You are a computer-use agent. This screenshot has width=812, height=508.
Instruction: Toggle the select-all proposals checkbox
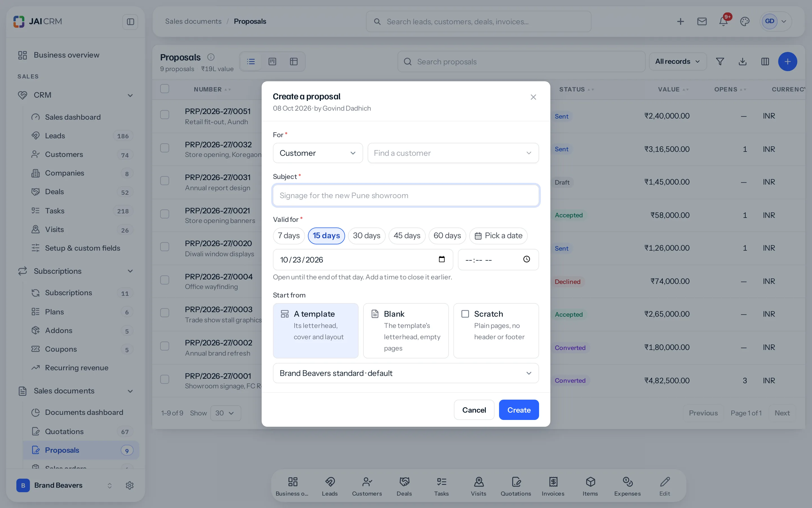[x=164, y=89]
